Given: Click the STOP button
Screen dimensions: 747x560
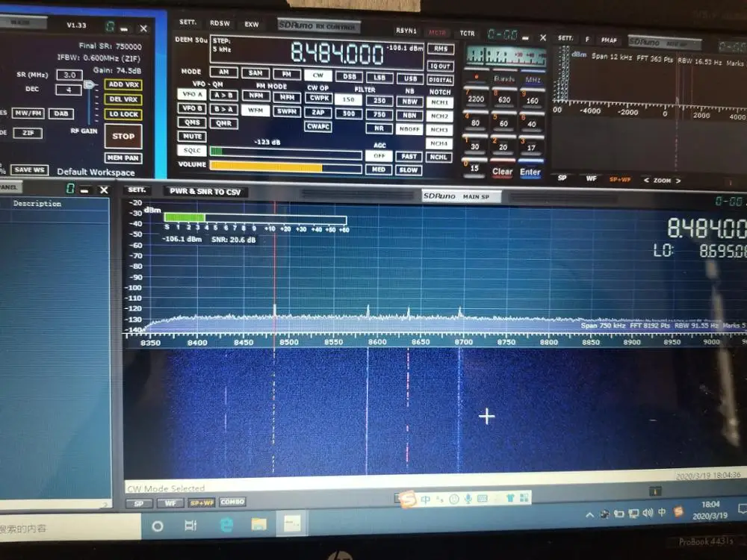Looking at the screenshot, I should (123, 136).
